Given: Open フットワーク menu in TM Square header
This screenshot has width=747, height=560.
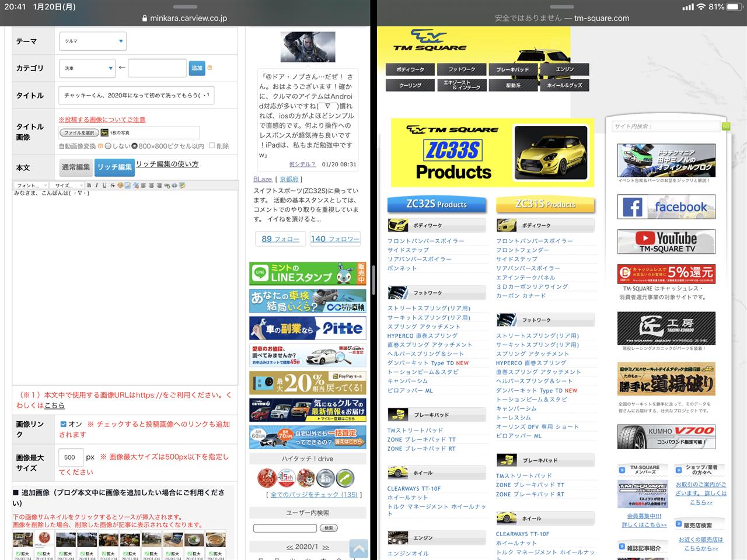Looking at the screenshot, I should pos(462,69).
